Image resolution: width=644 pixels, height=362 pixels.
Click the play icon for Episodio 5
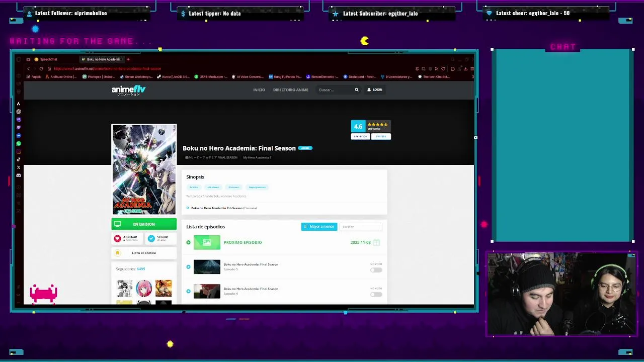[x=188, y=267]
